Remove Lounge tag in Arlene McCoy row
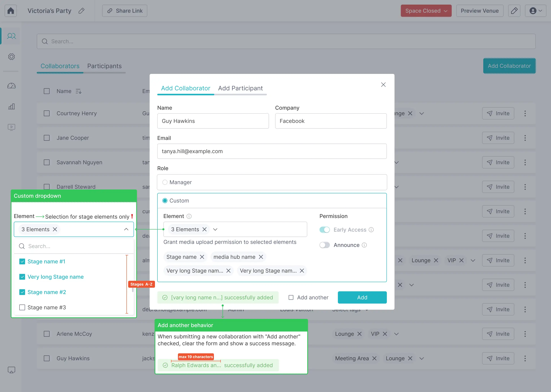 (359, 334)
